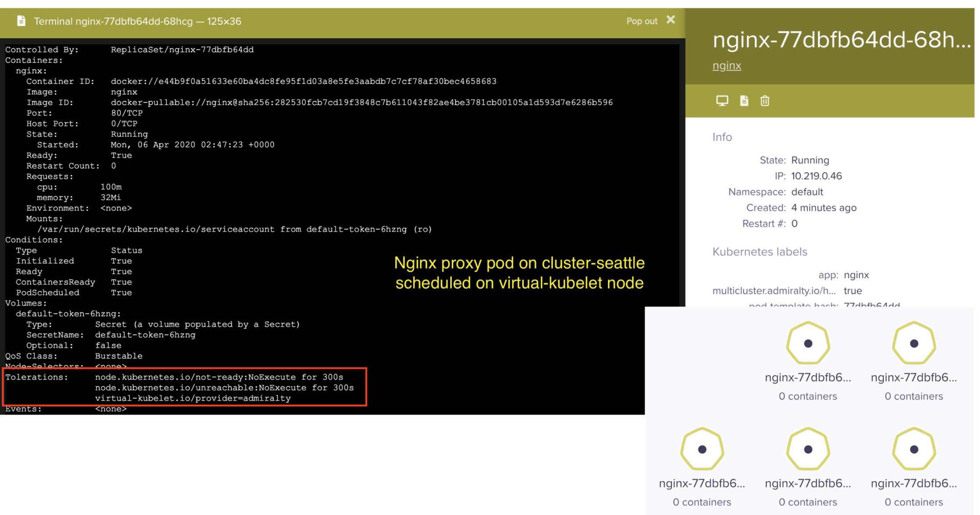Click the multicluster.admiralty.io label key
980x515 pixels.
(x=774, y=291)
